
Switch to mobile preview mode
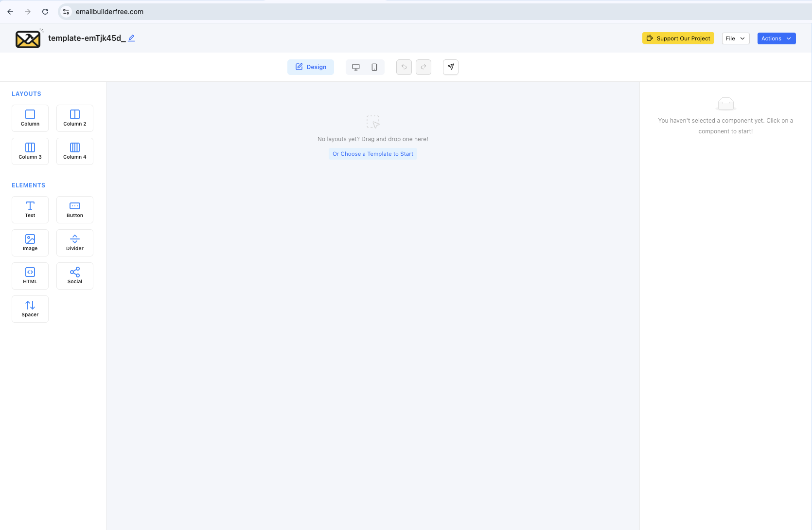(374, 67)
